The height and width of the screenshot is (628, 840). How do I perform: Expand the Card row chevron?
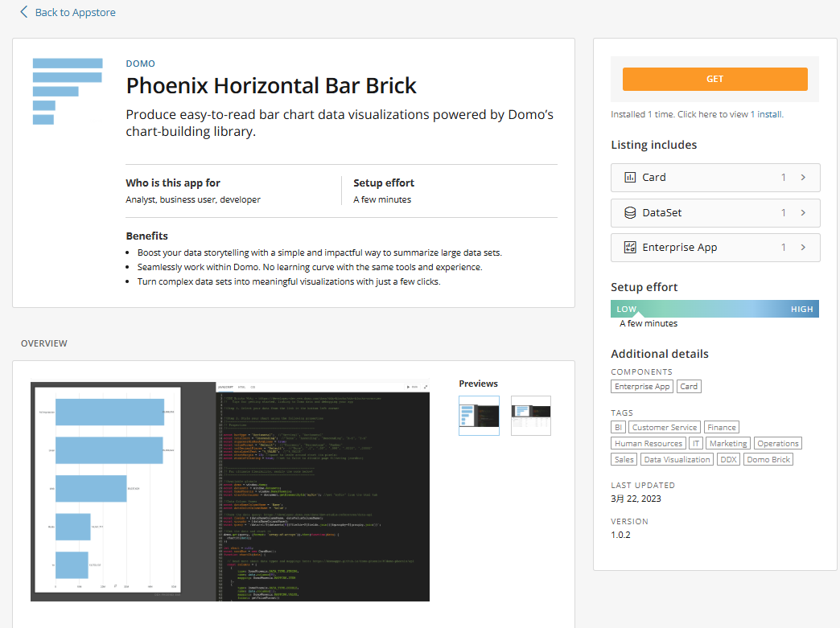(803, 177)
